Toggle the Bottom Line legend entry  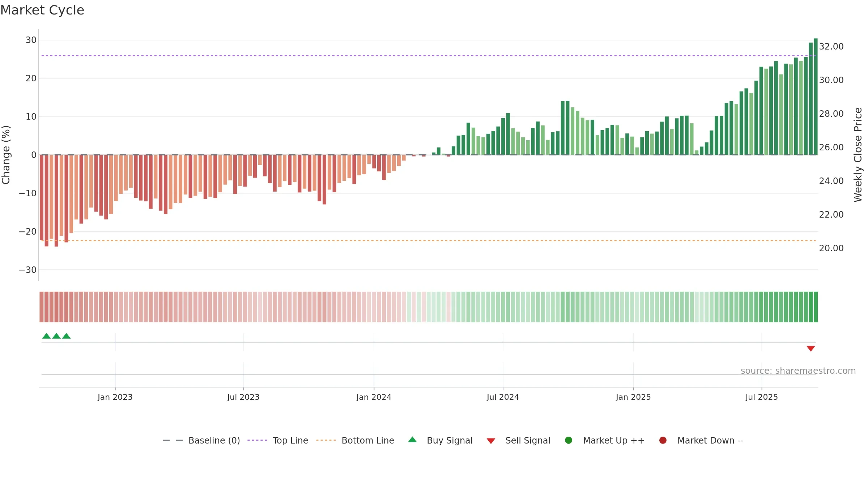click(355, 440)
